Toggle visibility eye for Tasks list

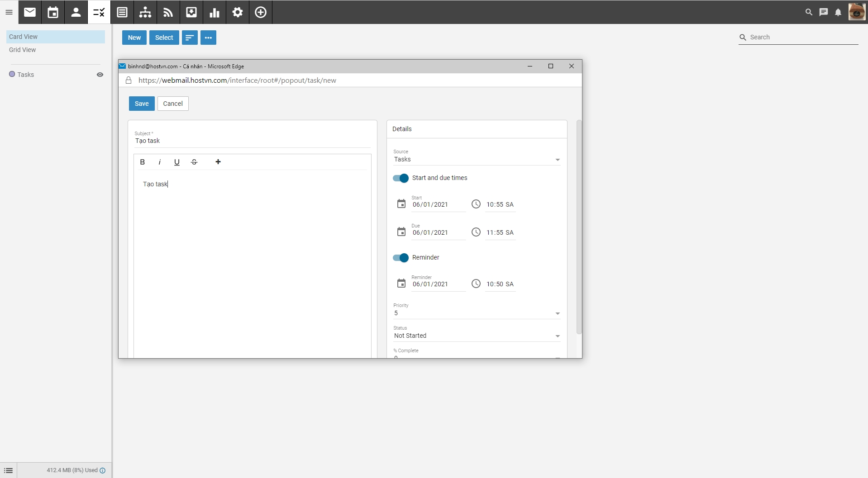100,75
